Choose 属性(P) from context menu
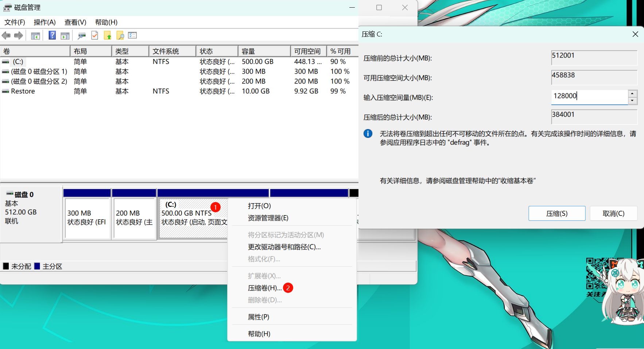644x349 pixels. pyautogui.click(x=259, y=317)
